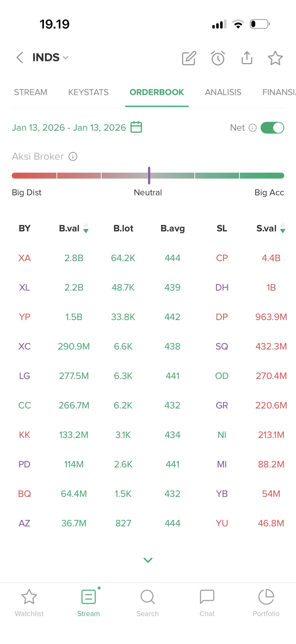296x644 pixels.
Task: Open the Jan 13, 2026 date range selector
Action: click(x=69, y=128)
